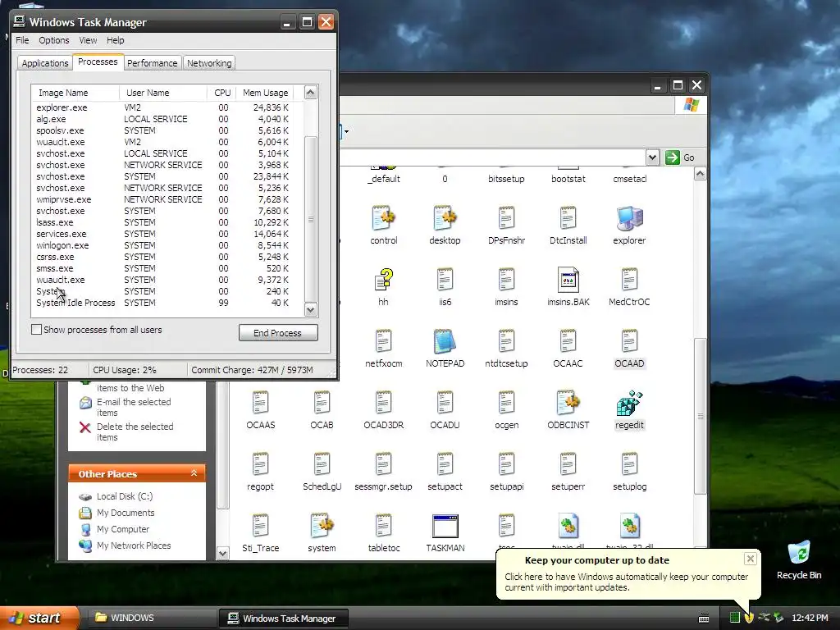Select the netfxocm file icon
The width and height of the screenshot is (840, 630).
384,341
